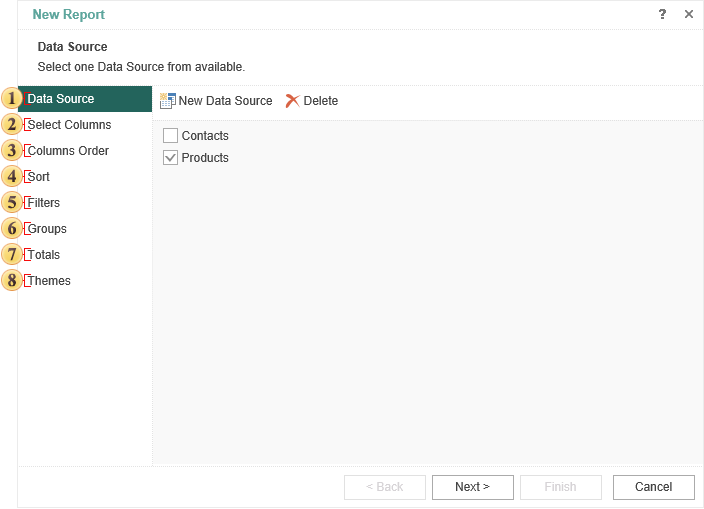Click the Cancel button

pyautogui.click(x=653, y=487)
